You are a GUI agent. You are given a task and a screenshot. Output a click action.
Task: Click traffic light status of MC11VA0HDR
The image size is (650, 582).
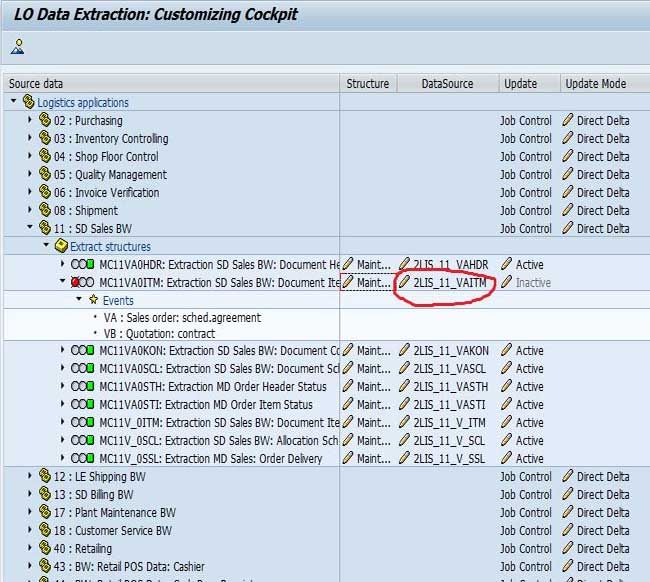(x=82, y=264)
